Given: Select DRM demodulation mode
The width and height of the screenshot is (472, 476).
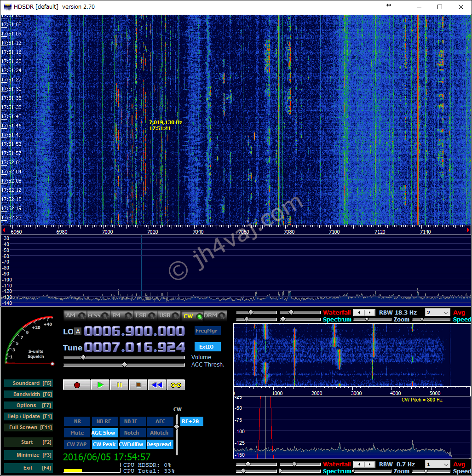Looking at the screenshot, I should point(215,315).
